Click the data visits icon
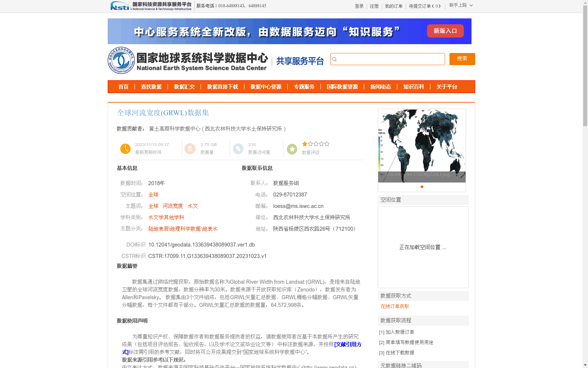 click(238, 149)
